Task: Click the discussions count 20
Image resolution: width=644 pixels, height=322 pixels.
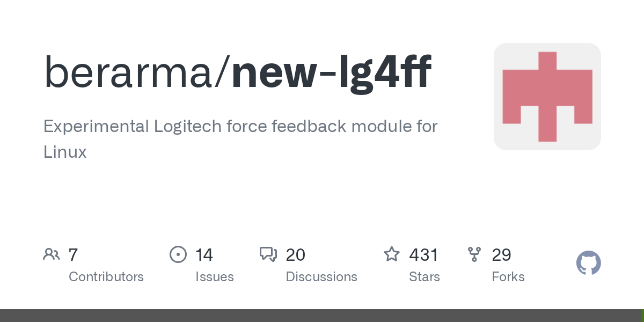Action: point(296,255)
